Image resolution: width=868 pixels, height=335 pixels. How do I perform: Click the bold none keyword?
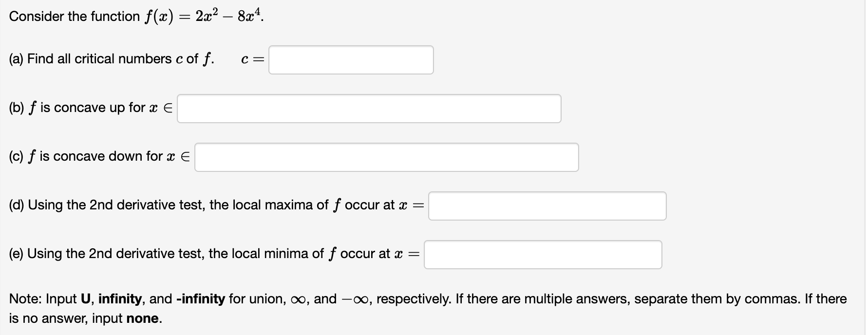point(143,318)
